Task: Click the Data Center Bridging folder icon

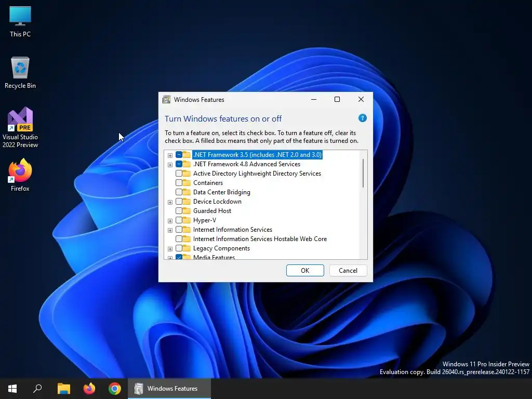Action: tap(187, 192)
